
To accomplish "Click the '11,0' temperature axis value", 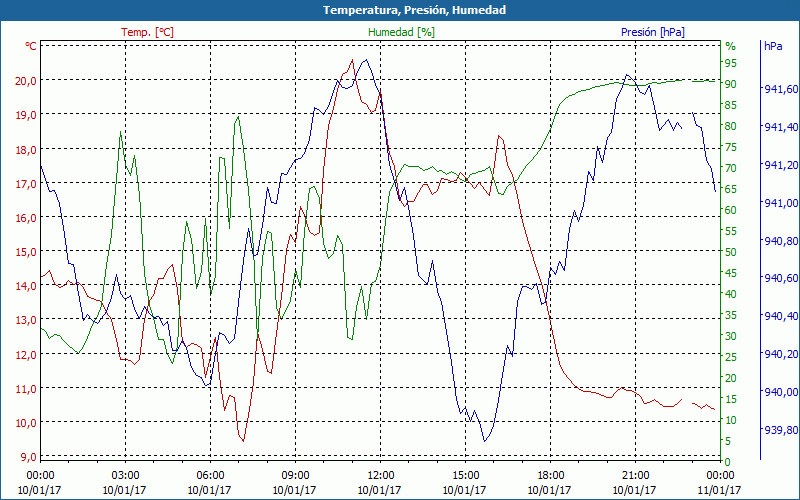I will 27,389.
